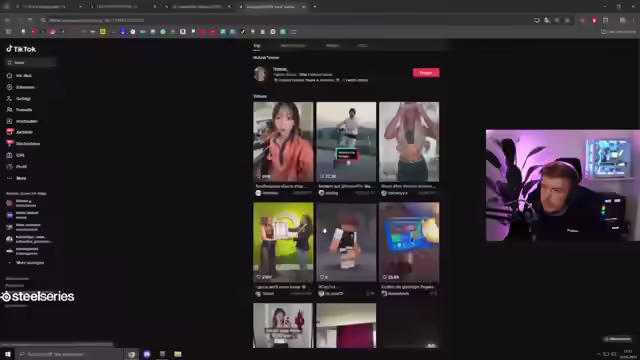Open the orange extension icon in browser toolbar
This screenshot has width=640, height=360.
(x=582, y=20)
